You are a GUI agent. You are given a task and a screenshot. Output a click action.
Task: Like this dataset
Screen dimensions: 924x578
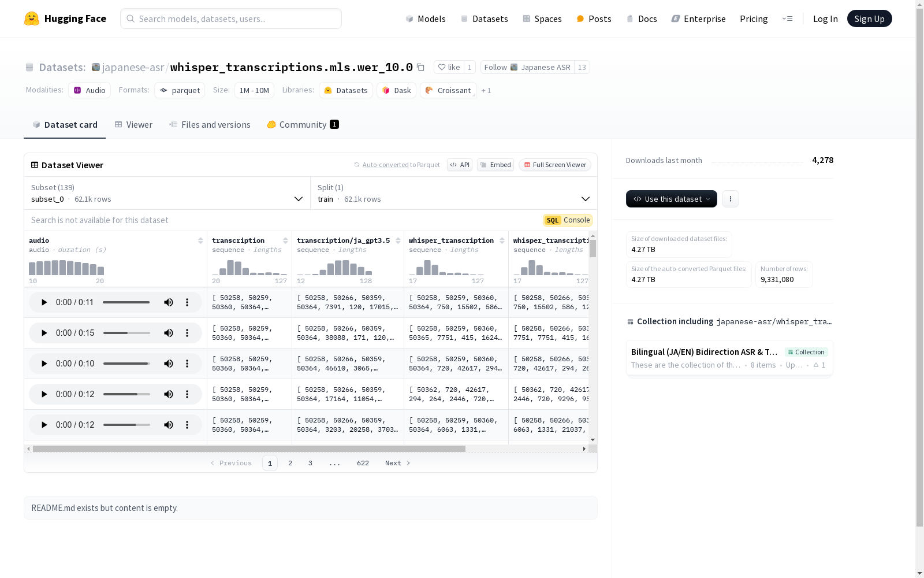449,67
